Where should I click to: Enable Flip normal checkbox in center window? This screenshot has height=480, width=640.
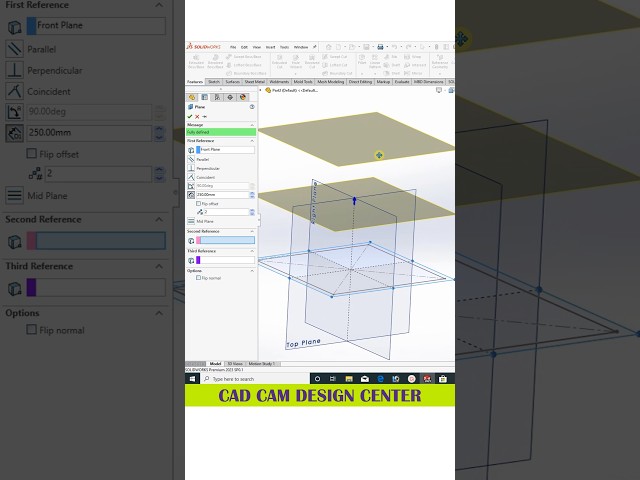click(198, 278)
